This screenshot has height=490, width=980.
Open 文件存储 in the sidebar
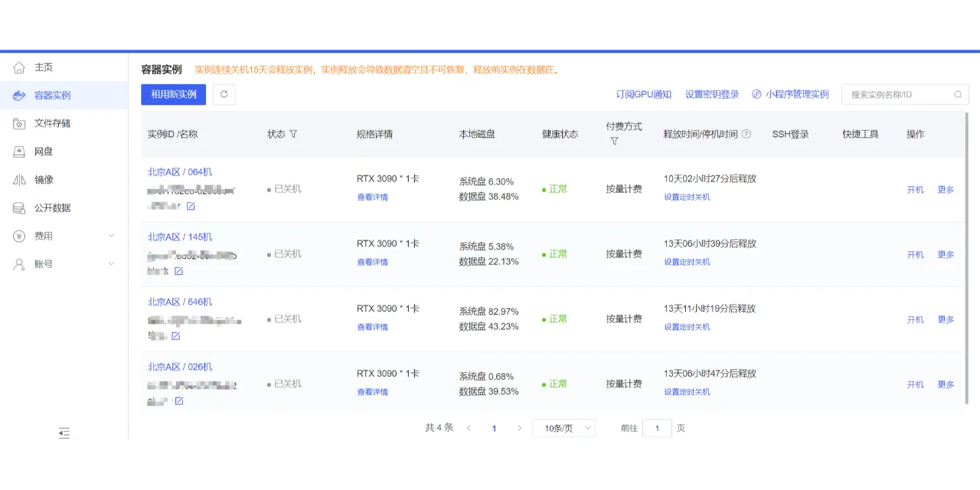point(52,123)
